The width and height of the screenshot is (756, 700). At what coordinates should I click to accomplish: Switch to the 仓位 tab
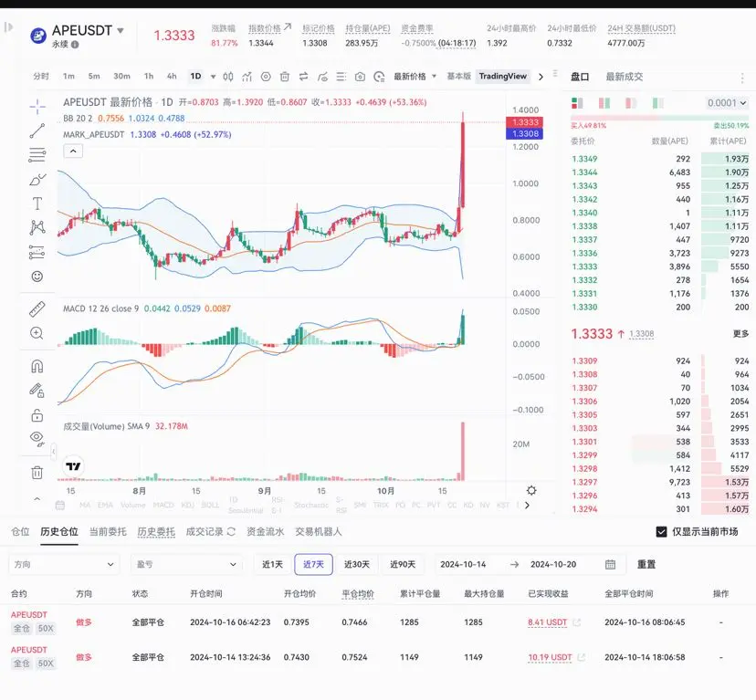pos(20,532)
